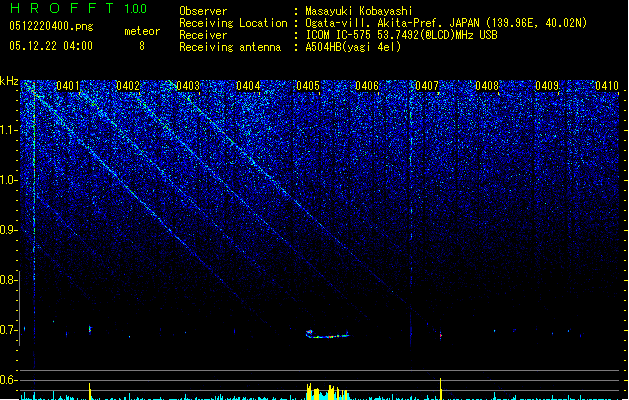Click the meteor label above the count
The width and height of the screenshot is (629, 400).
142,31
